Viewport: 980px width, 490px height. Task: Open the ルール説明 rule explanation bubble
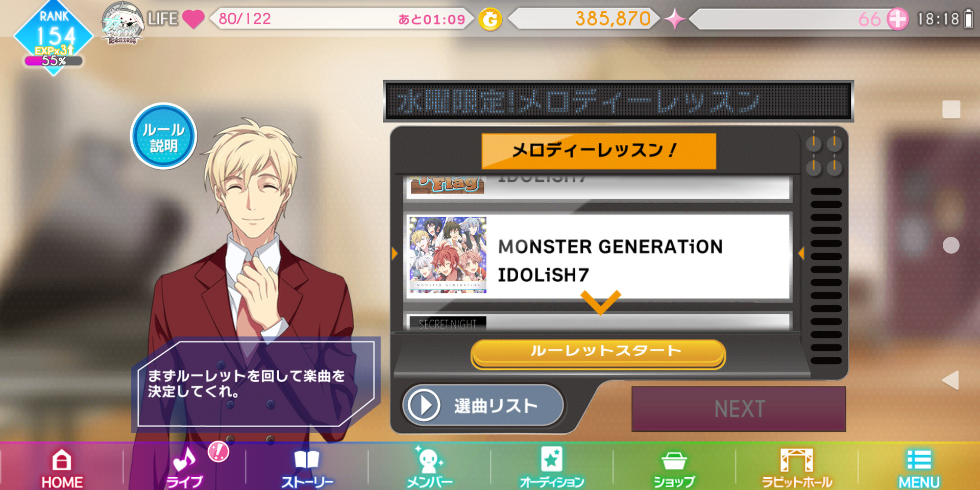coord(163,136)
